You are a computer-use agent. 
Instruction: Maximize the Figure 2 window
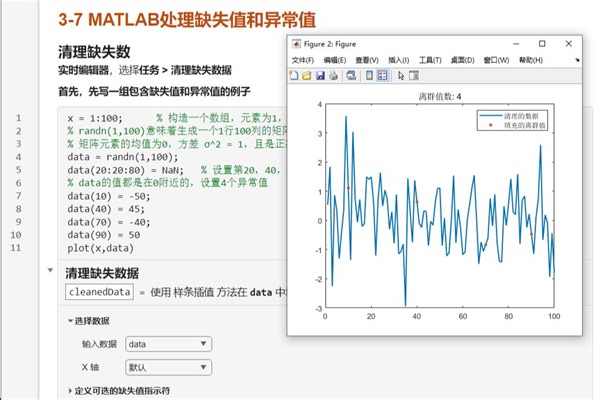pos(542,44)
